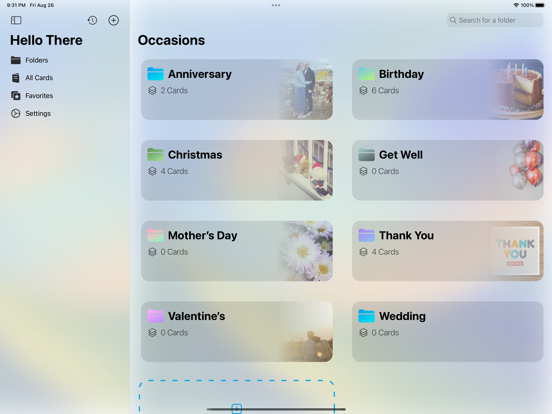552x414 pixels.
Task: Open the Thank You folder card
Action: pos(447,251)
